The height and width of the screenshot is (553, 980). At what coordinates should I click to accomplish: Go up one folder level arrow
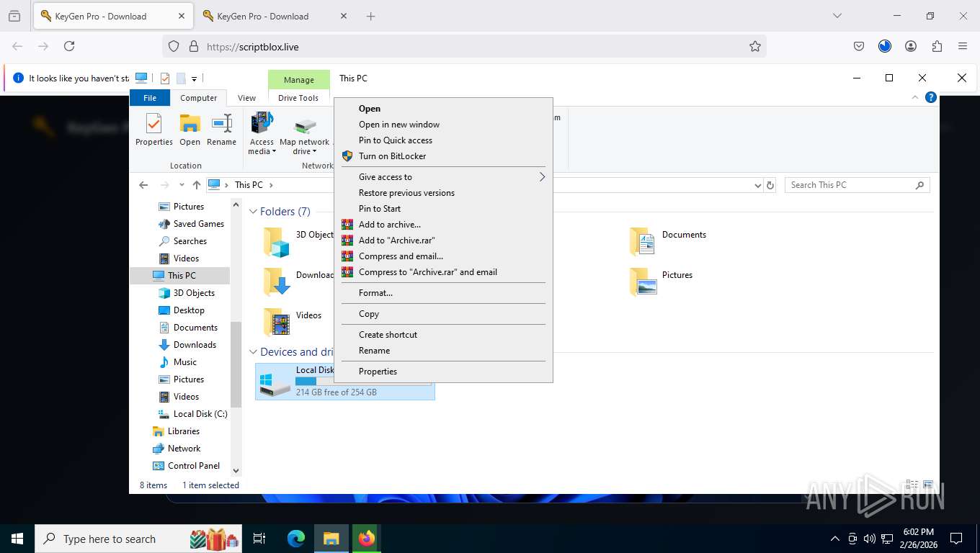pyautogui.click(x=196, y=185)
